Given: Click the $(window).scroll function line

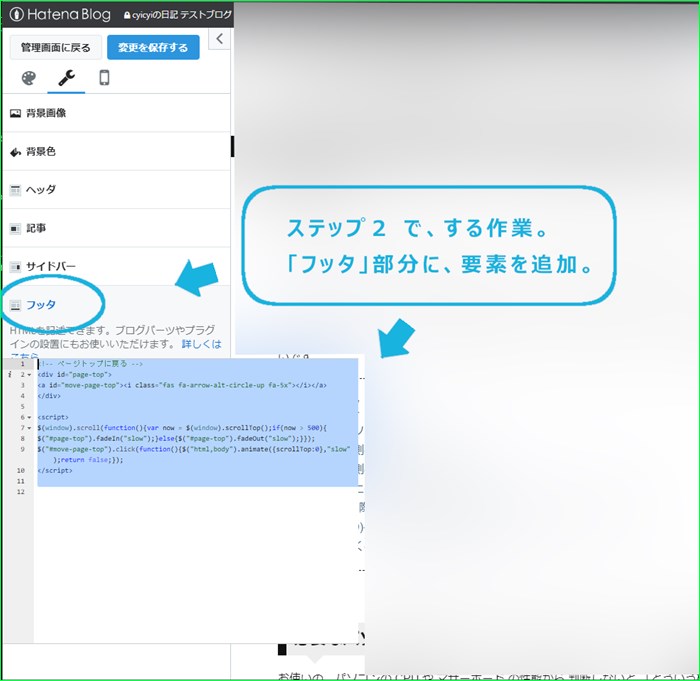Looking at the screenshot, I should [x=182, y=428].
